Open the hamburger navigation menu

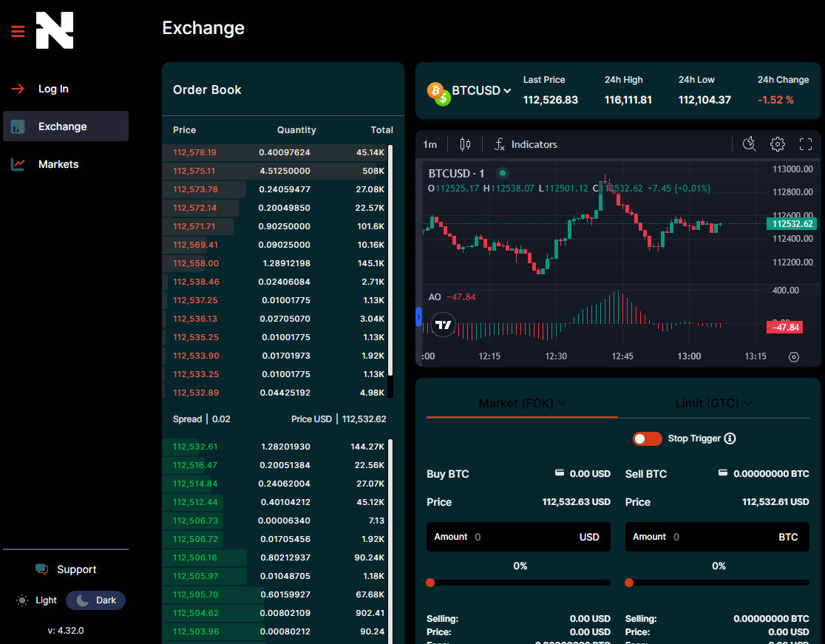[18, 31]
